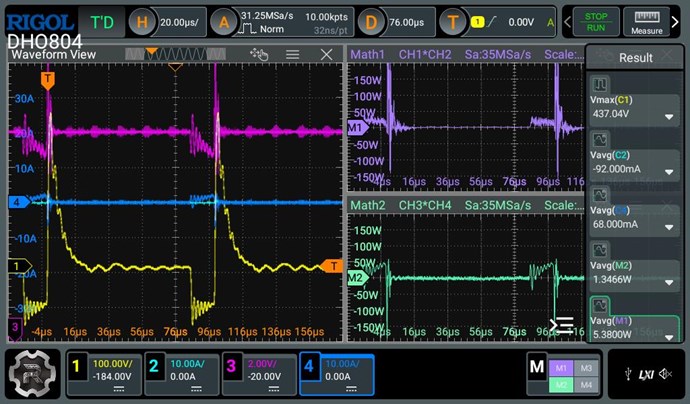Toggle the M4 math channel
The image size is (690, 404).
pos(586,385)
